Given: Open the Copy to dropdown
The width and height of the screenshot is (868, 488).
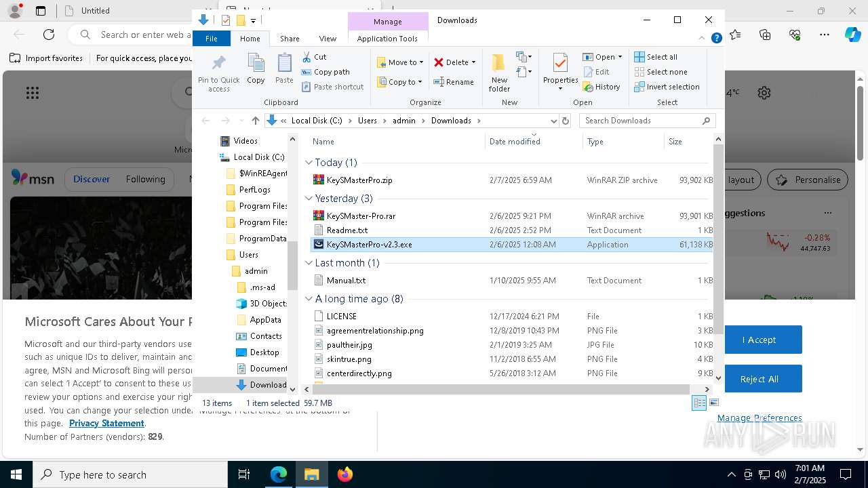Looking at the screenshot, I should pyautogui.click(x=400, y=82).
